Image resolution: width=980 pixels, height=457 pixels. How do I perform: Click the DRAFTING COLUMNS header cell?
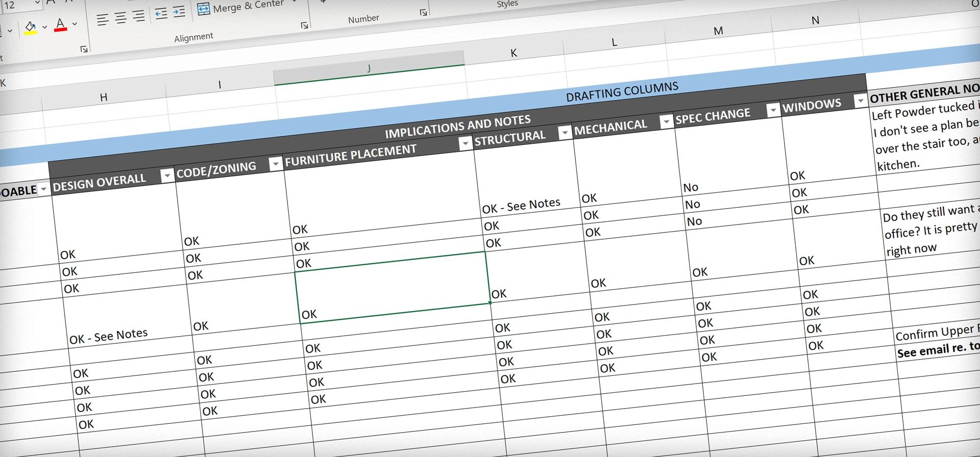(x=622, y=92)
